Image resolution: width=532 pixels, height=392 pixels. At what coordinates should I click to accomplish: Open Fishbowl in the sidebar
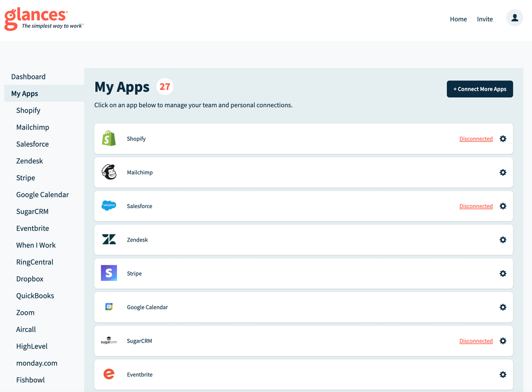(31, 380)
